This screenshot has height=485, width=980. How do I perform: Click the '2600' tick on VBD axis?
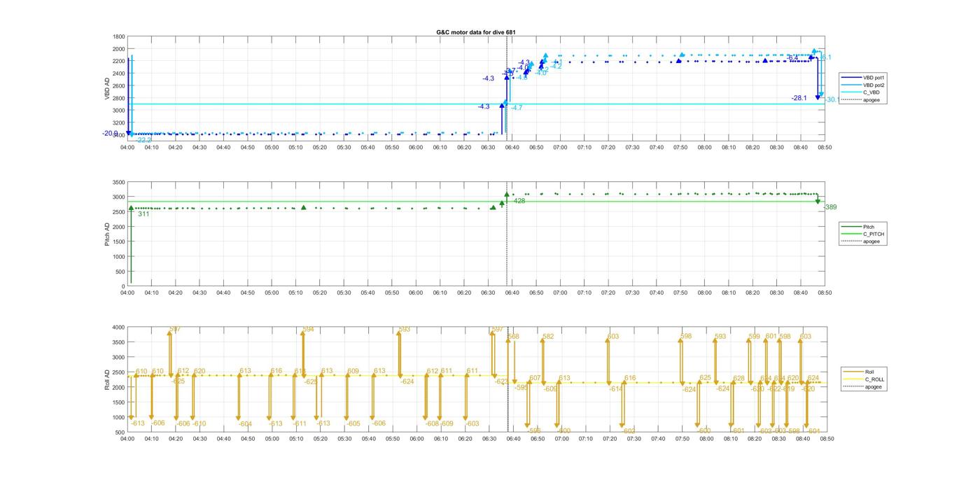(119, 85)
